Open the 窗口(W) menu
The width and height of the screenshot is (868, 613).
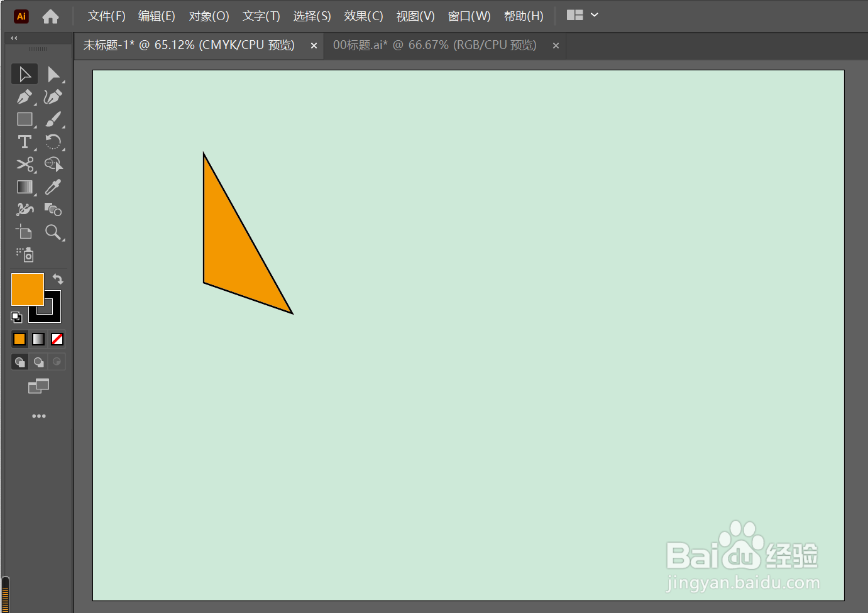(469, 16)
